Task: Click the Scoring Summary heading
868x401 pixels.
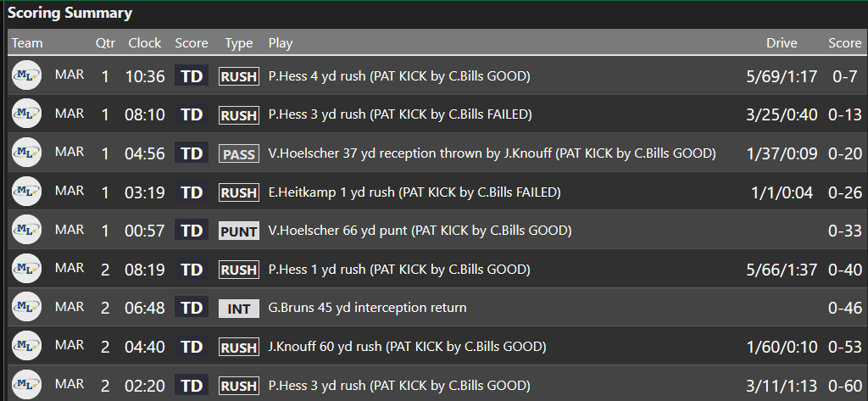Action: click(70, 13)
